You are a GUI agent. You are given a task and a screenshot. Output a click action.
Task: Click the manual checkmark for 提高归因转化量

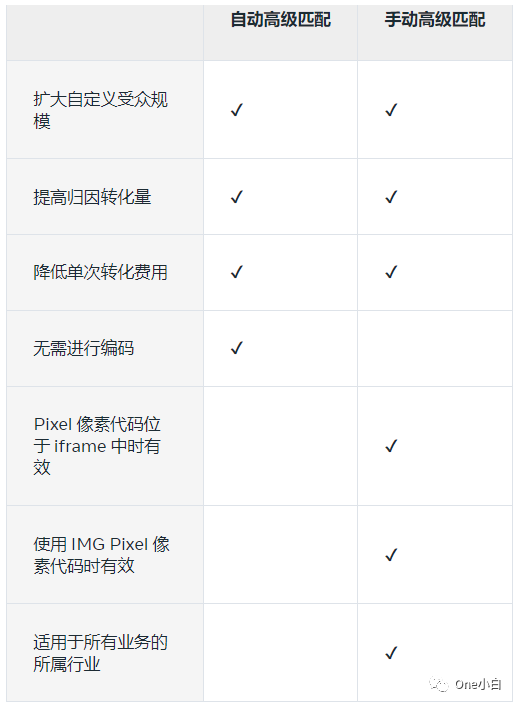pos(391,197)
